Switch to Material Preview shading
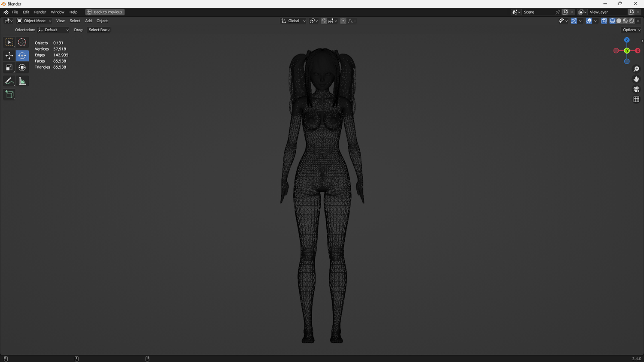644x362 pixels. click(625, 21)
